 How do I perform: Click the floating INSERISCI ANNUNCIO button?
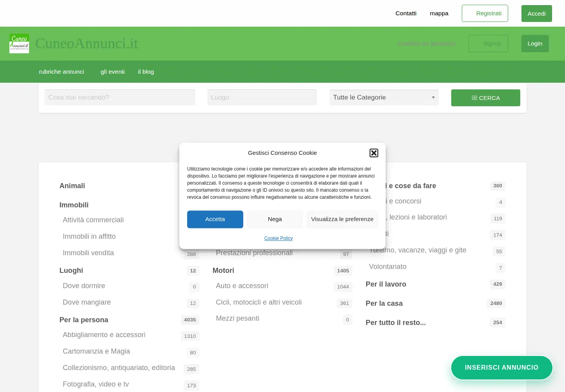pos(502,368)
